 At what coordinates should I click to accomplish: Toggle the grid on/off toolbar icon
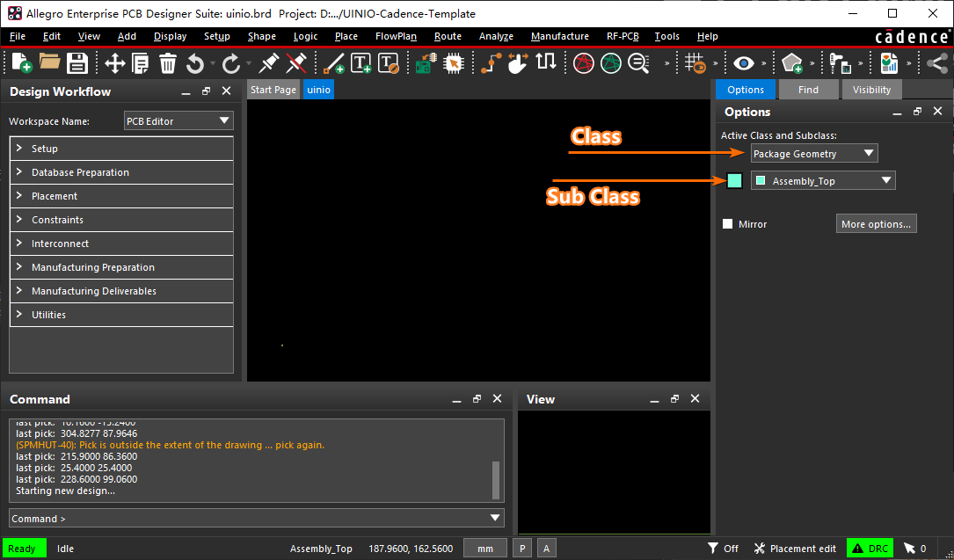695,63
